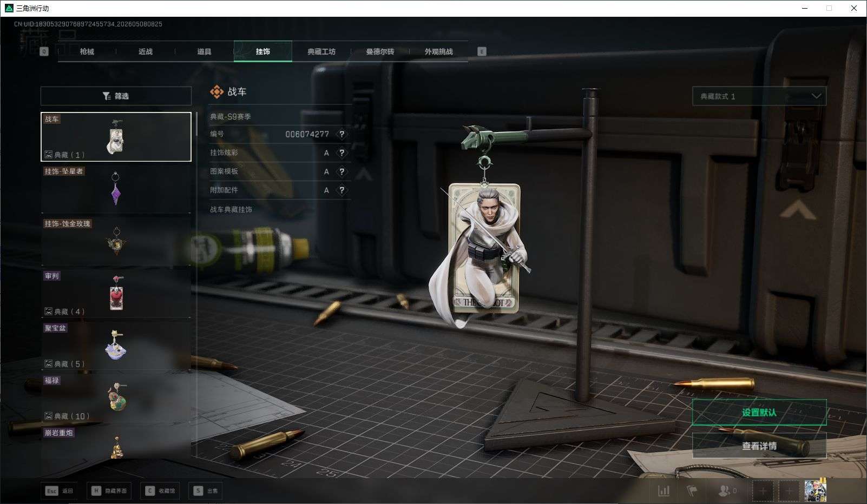Open the flags icon in bottom bar
The height and width of the screenshot is (504, 867).
pyautogui.click(x=692, y=490)
